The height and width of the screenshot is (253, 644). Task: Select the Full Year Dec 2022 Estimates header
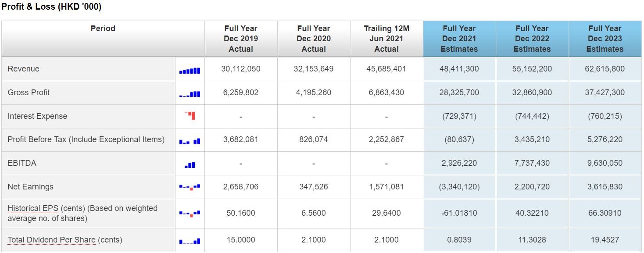[x=532, y=39]
